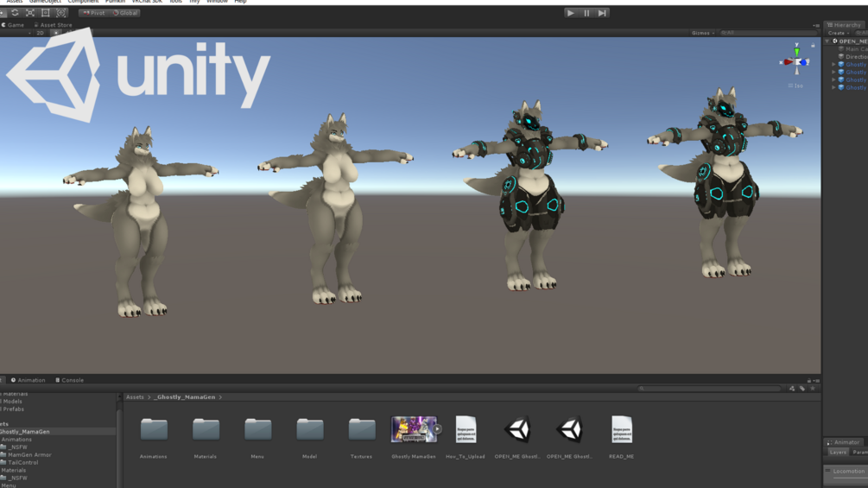Switch to the Console tab
Screen dimensions: 868x488
tap(70, 380)
